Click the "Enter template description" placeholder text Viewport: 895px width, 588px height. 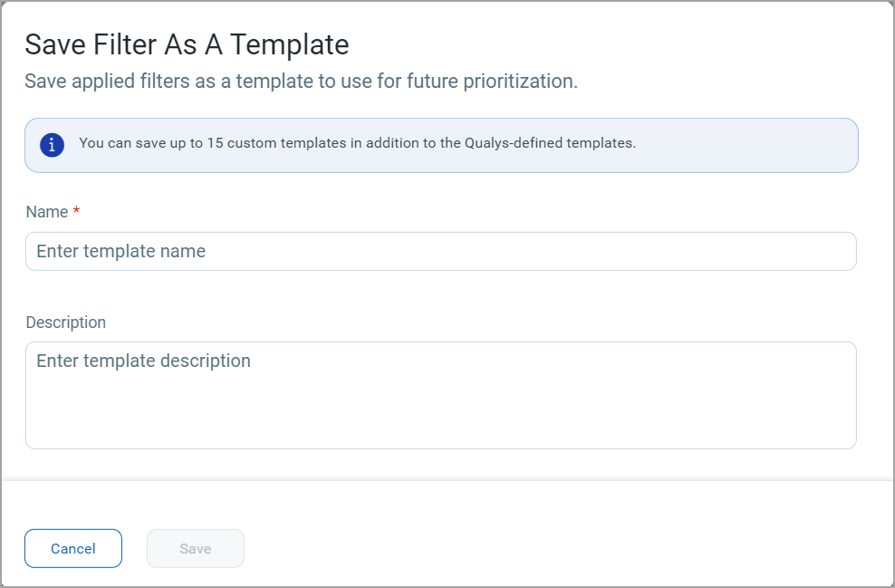(144, 361)
